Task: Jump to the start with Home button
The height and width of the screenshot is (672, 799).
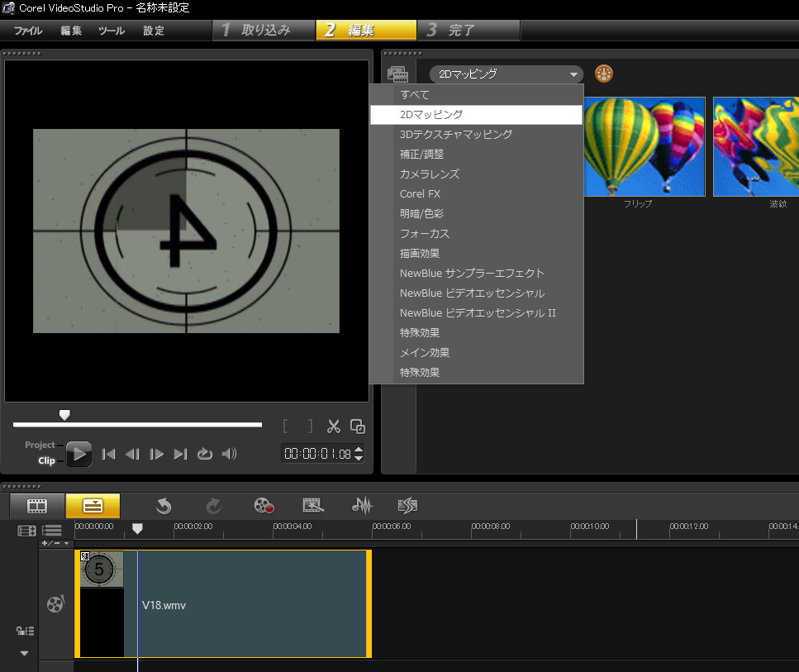Action: 108,454
